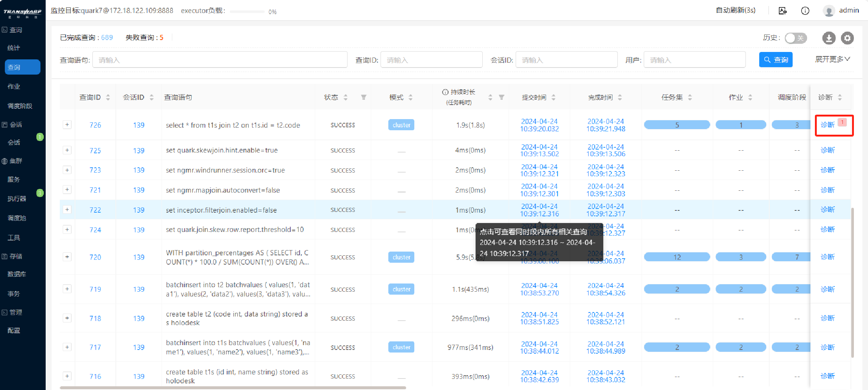The width and height of the screenshot is (868, 390).
Task: Sort table by 诊断 column arrows
Action: click(840, 97)
